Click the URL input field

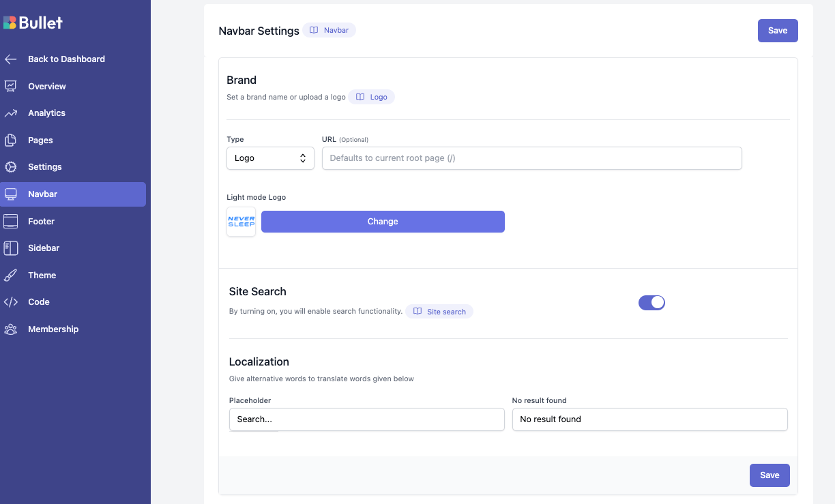point(532,158)
